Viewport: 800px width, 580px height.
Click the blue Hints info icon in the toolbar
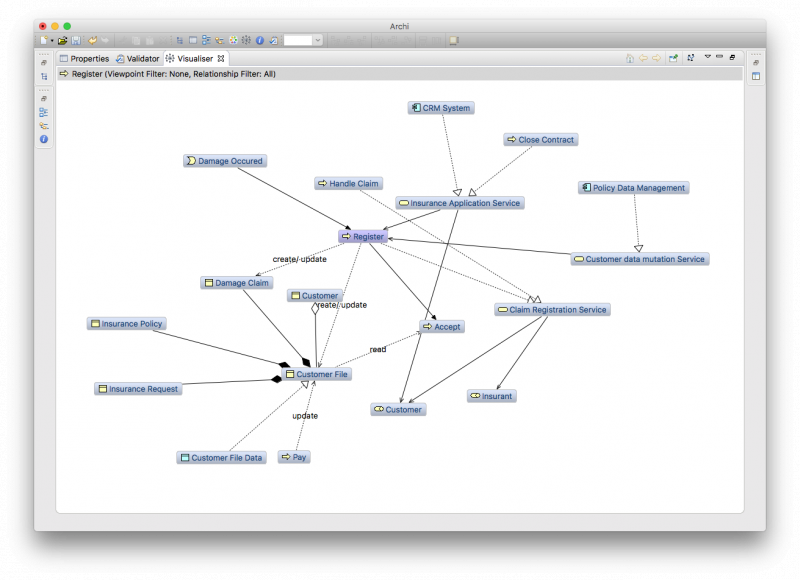[x=260, y=40]
